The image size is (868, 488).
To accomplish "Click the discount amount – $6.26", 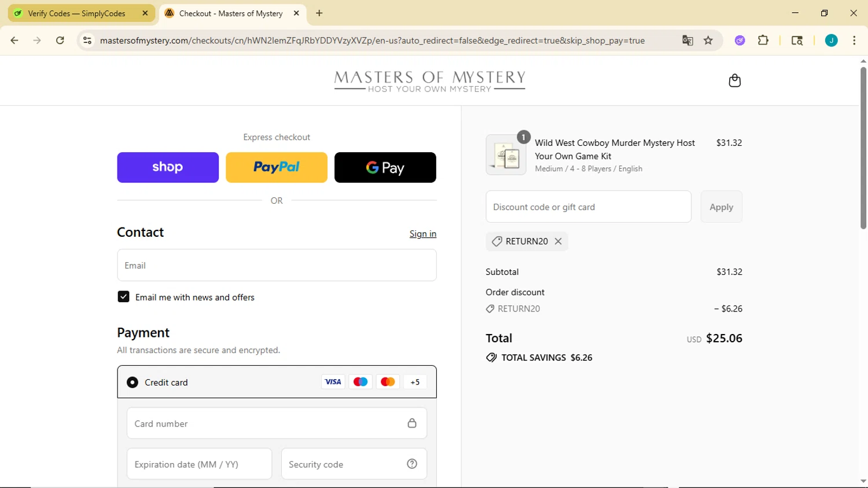I will click(x=728, y=309).
